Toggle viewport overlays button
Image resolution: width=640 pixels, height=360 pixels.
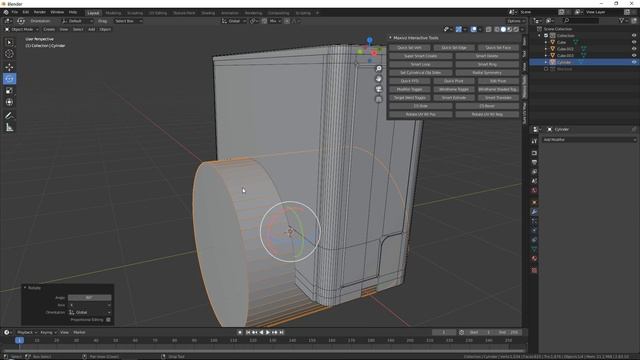tap(473, 29)
